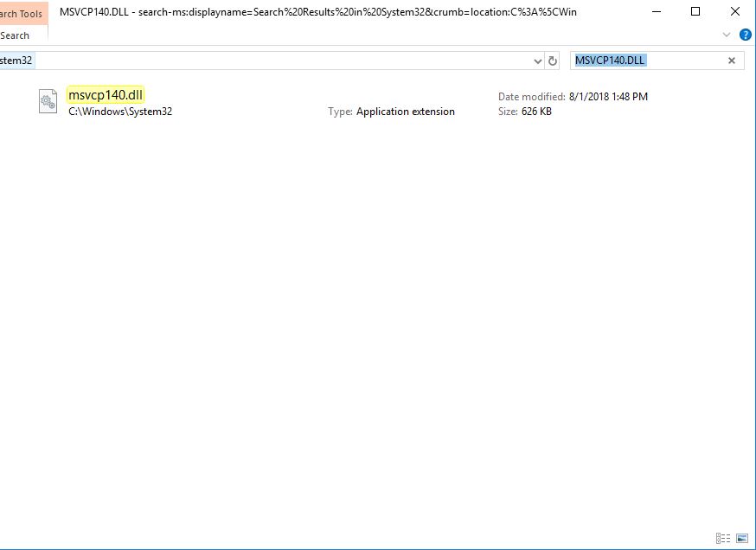Viewport: 756px width, 550px height.
Task: Open Help via the blue question mark icon
Action: coord(746,35)
